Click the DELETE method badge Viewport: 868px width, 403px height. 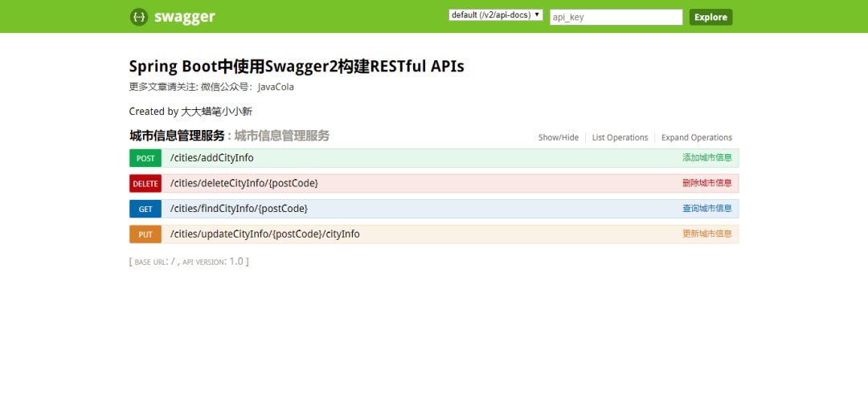click(145, 184)
